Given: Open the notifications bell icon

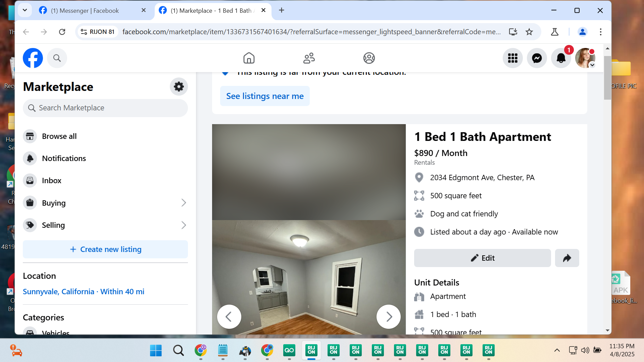Looking at the screenshot, I should pos(561,58).
